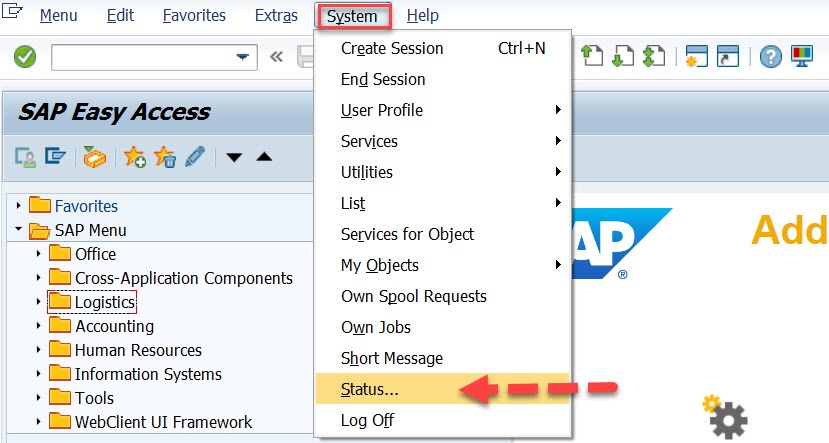Click the User Menu icon

pyautogui.click(x=25, y=156)
